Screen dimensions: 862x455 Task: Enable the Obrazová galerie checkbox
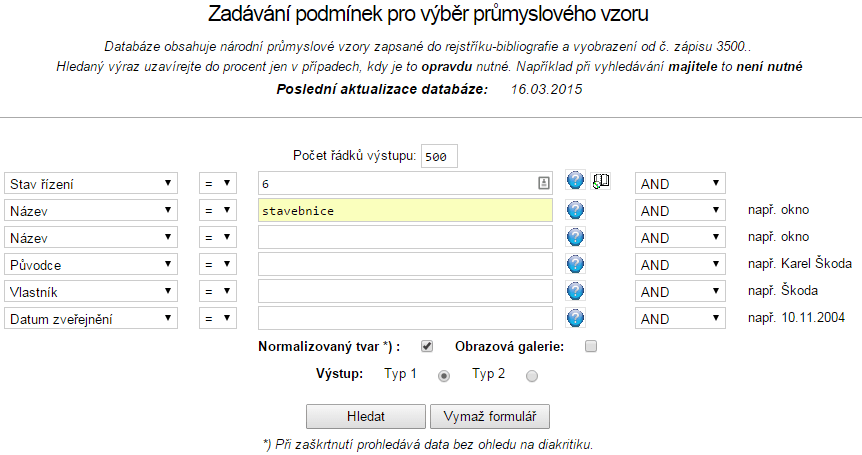click(x=590, y=347)
